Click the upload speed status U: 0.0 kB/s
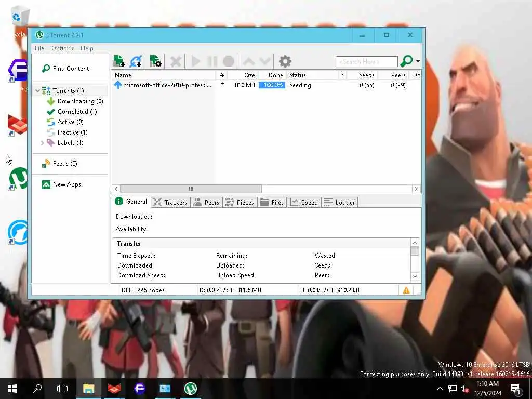532x399 pixels. click(330, 290)
